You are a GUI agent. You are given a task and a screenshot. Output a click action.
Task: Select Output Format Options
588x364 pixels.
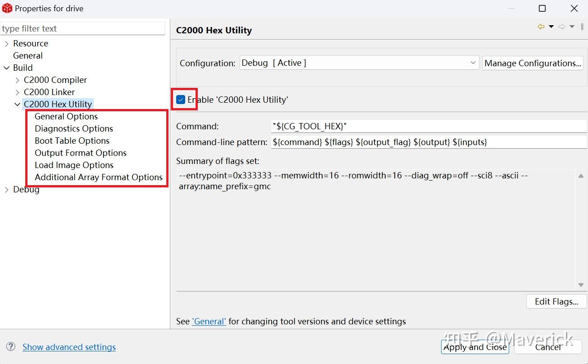[x=81, y=153]
